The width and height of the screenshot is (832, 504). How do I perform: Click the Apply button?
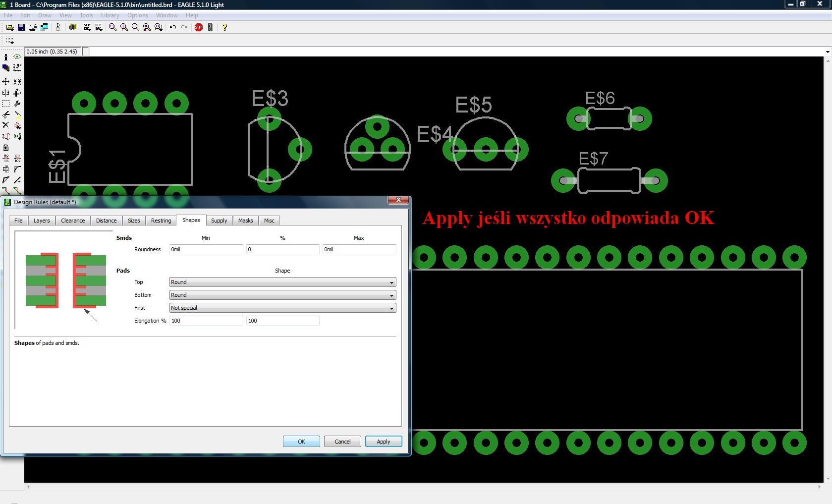click(384, 442)
